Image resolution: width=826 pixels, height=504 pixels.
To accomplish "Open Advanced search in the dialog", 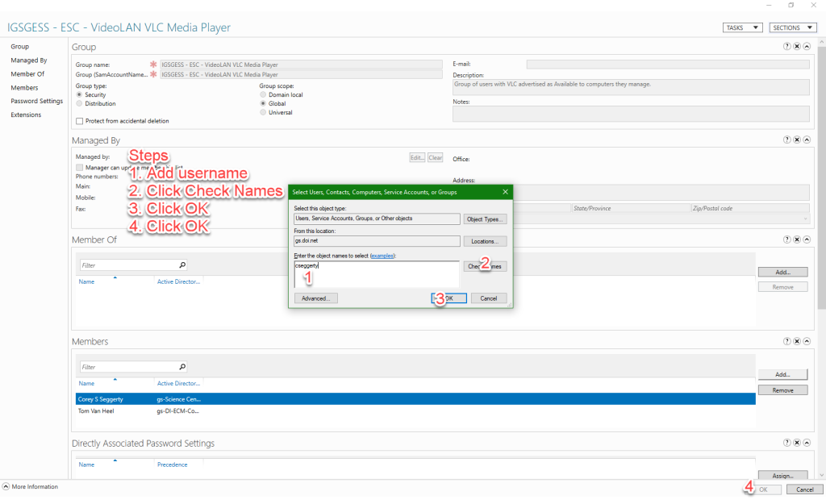I will pyautogui.click(x=315, y=298).
